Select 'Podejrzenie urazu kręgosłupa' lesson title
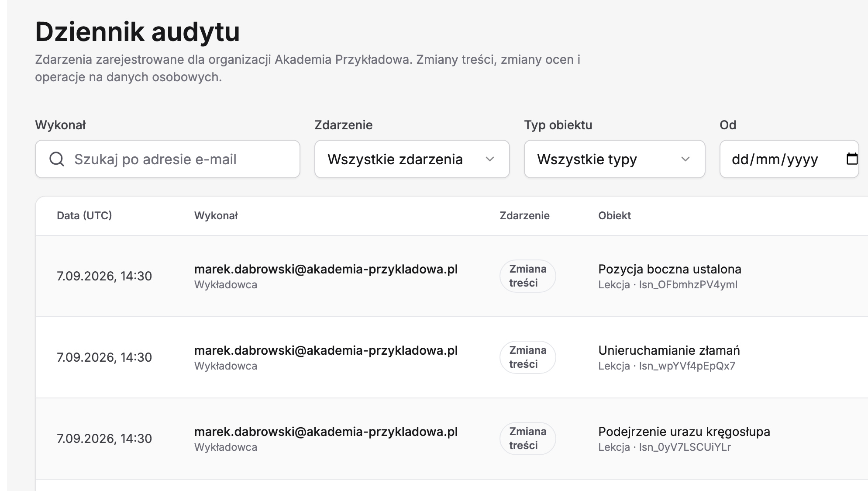Screen dimensions: 868x491 (684, 432)
